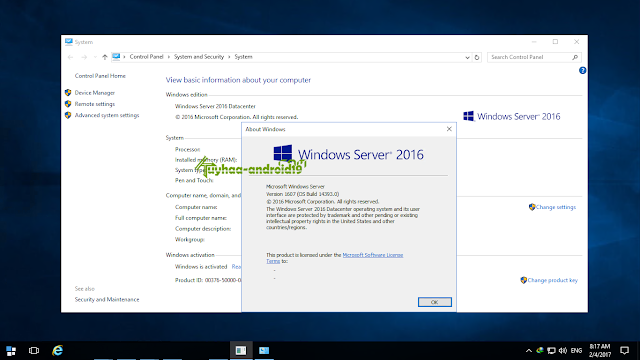
Task: Select Control Panel in the breadcrumb
Action: tap(147, 57)
